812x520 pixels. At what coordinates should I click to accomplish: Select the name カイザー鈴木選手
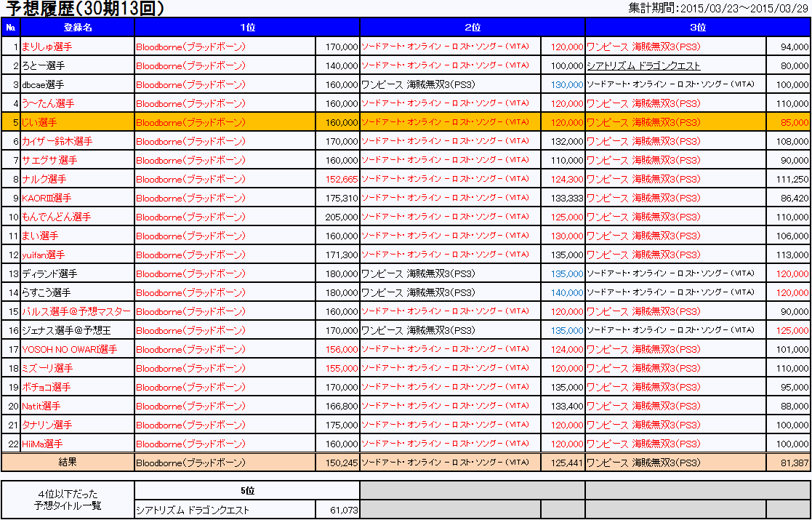pos(57,141)
